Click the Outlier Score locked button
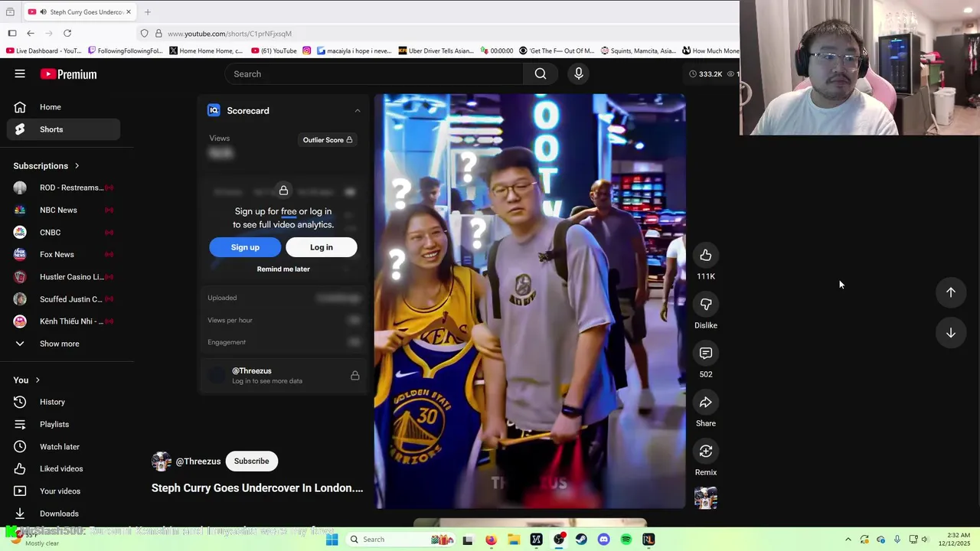980x551 pixels. (328, 140)
